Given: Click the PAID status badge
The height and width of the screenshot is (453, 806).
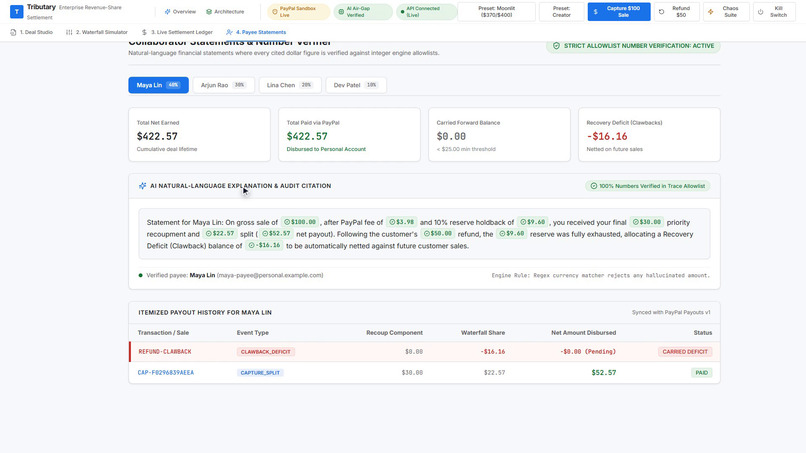Looking at the screenshot, I should (702, 373).
